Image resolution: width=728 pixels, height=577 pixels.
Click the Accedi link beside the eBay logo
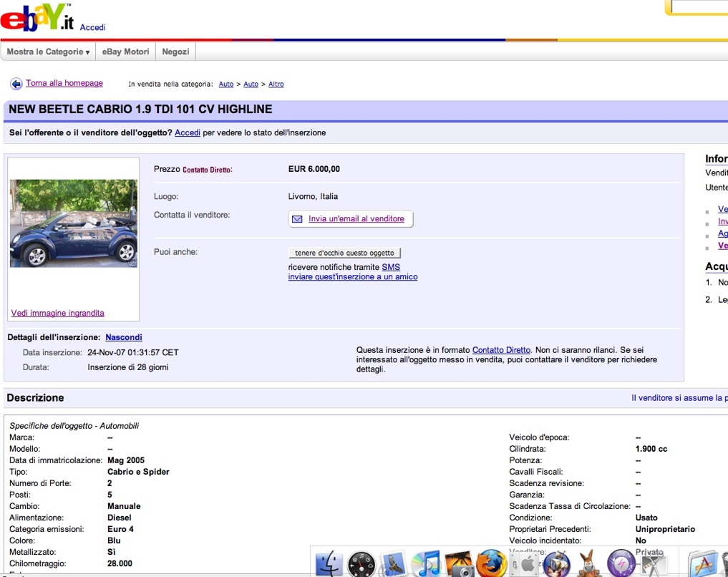[x=92, y=27]
